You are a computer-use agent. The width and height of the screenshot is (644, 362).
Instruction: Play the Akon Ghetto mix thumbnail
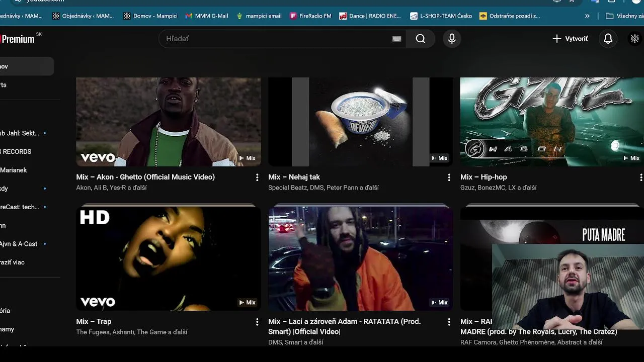coord(169,122)
